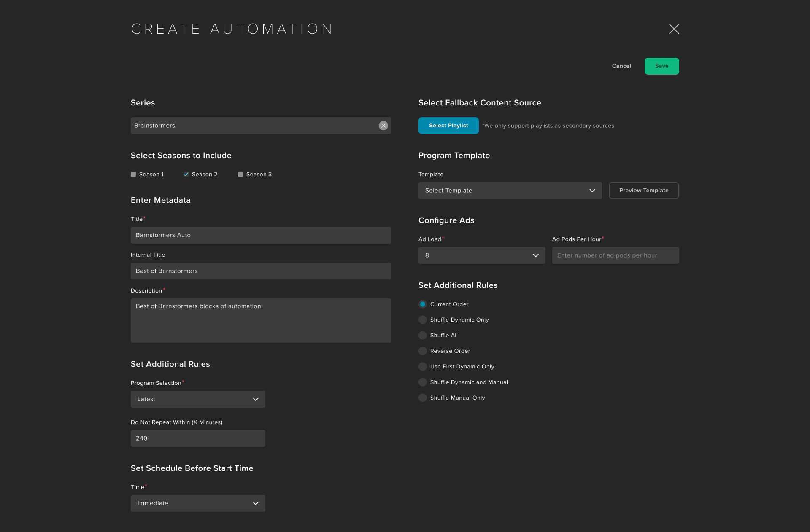Click the Description text area
Viewport: 810px width, 532px height.
pos(261,321)
